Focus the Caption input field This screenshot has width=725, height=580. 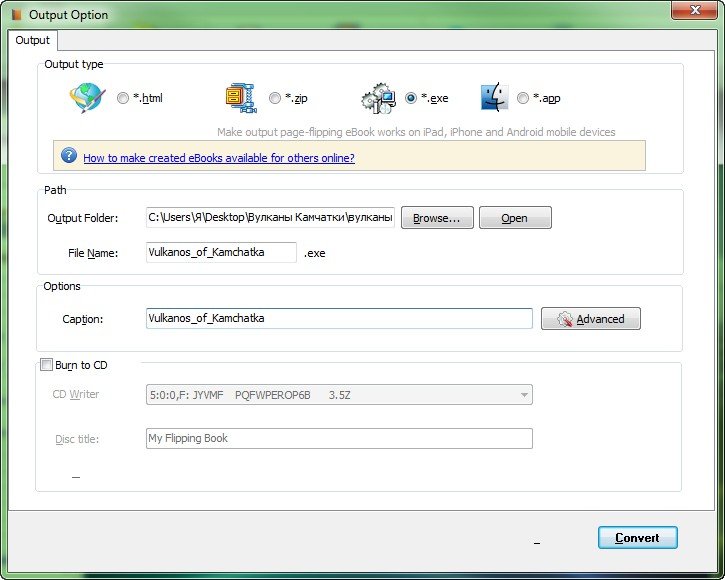338,318
